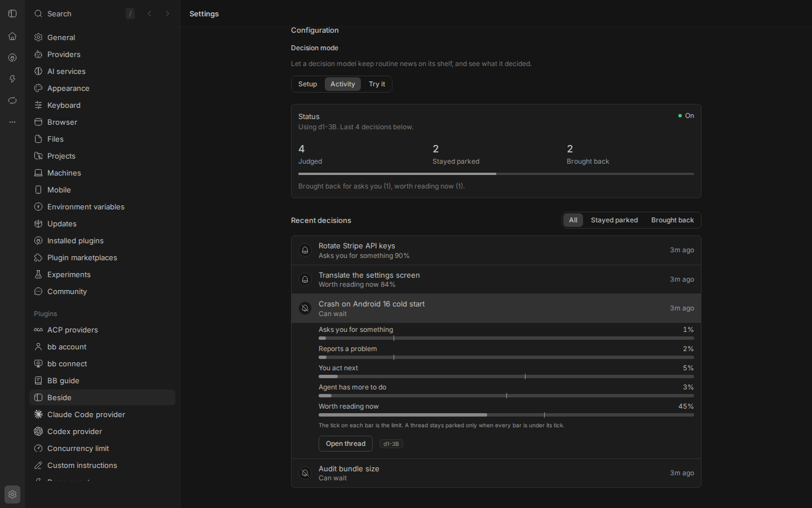The image size is (812, 508).
Task: Filter decisions to Stayed parked
Action: point(614,220)
